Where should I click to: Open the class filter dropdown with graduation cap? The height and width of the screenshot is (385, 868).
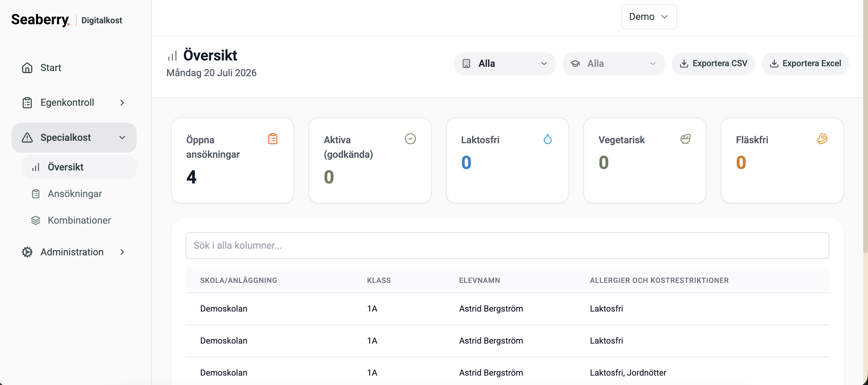point(614,63)
